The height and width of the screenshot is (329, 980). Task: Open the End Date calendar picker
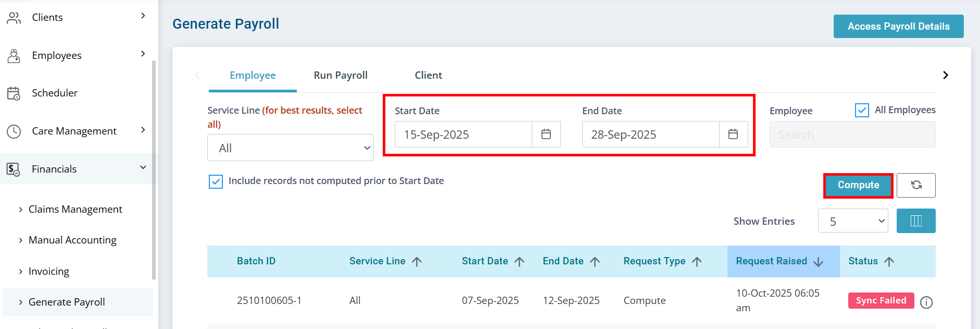pos(733,135)
